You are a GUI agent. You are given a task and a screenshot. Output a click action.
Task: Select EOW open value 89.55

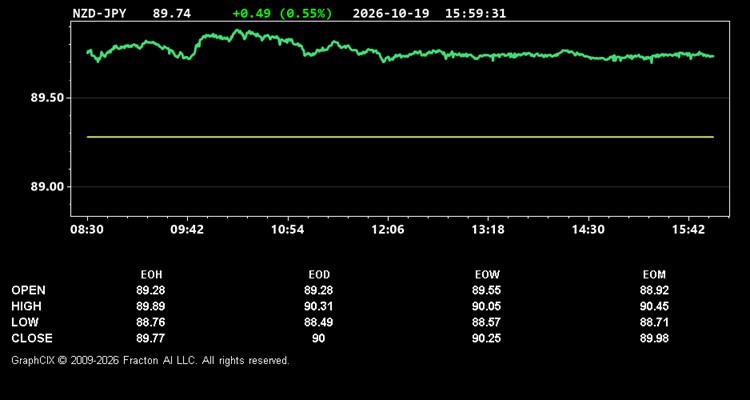[486, 290]
